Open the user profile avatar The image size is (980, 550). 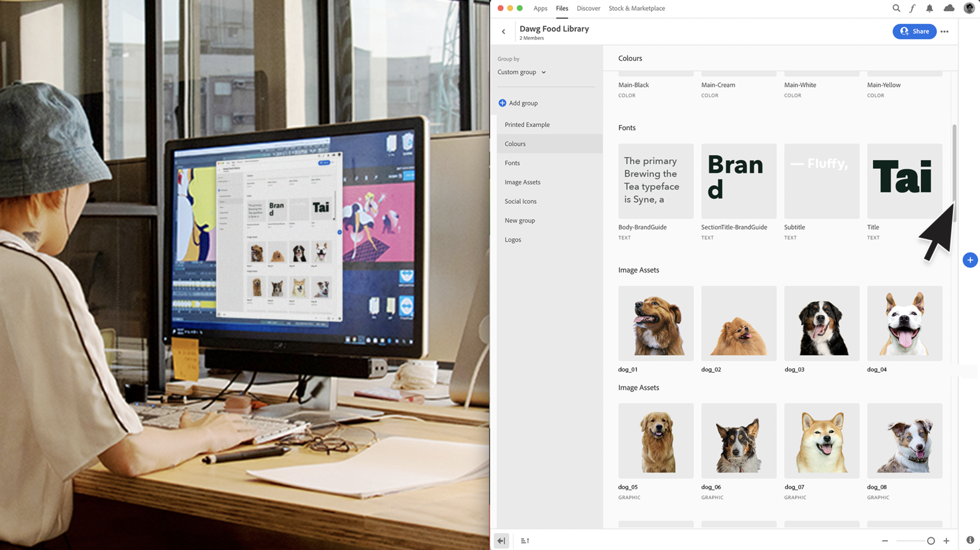[969, 8]
